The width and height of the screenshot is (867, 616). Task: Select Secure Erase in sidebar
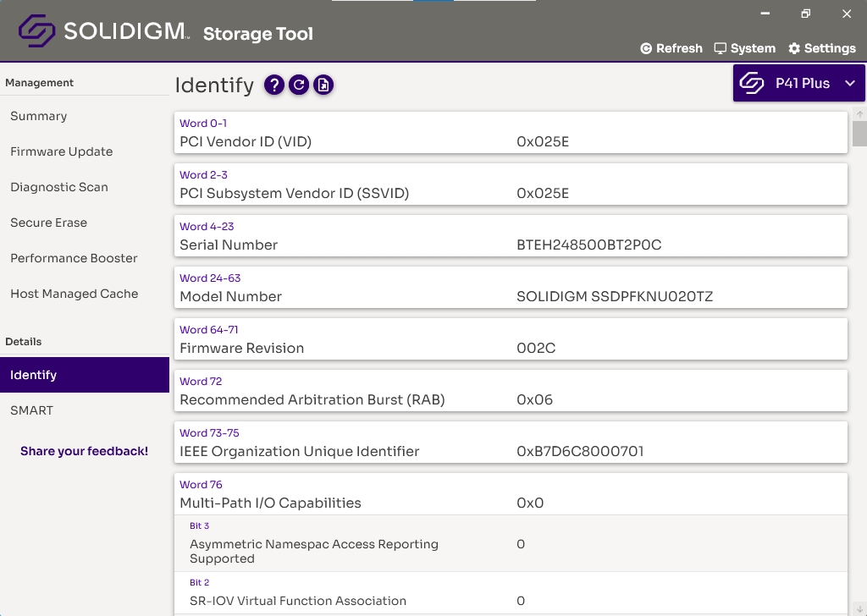click(85, 223)
